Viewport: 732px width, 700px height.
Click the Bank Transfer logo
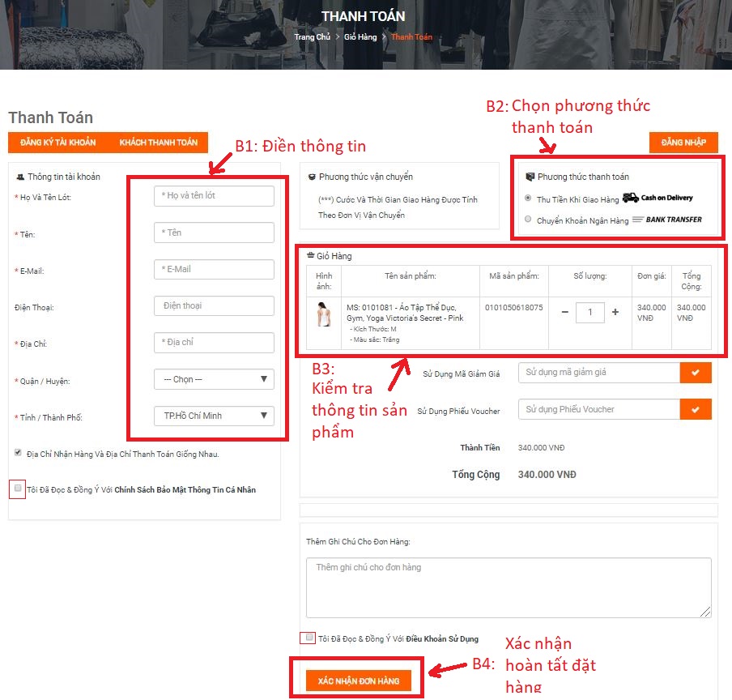(x=666, y=220)
